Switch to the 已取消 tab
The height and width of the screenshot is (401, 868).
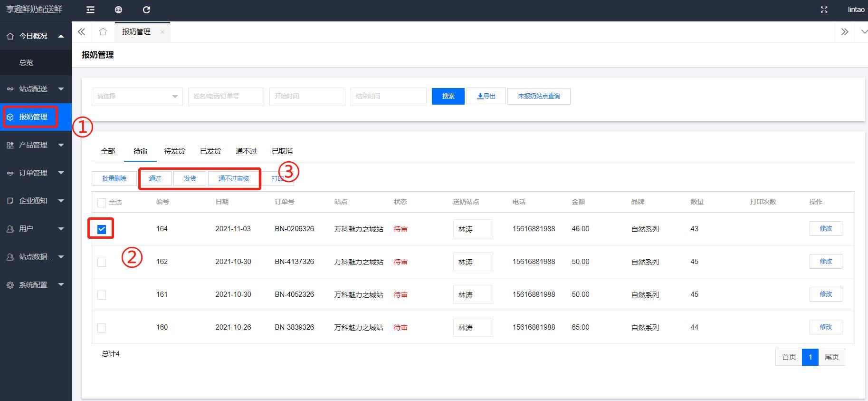pos(282,151)
